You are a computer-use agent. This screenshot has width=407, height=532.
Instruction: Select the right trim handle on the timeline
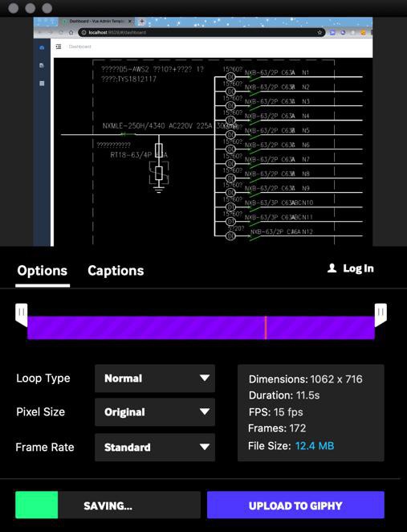click(x=381, y=315)
